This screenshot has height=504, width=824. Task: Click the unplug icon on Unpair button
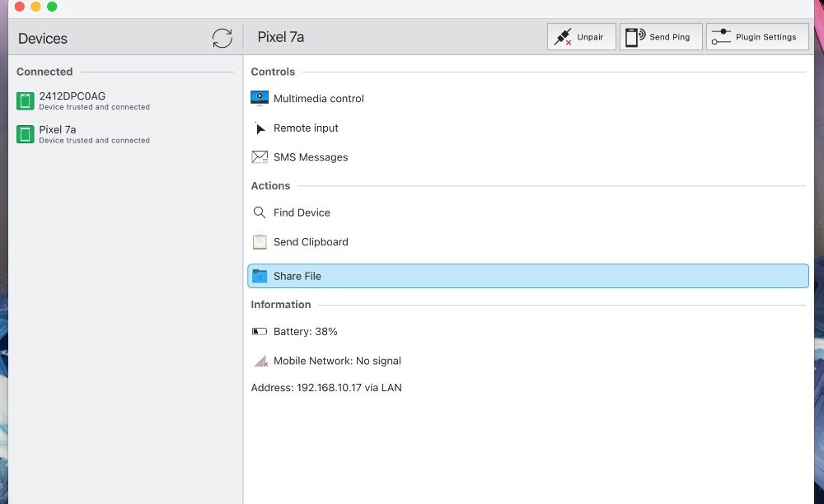tap(563, 37)
